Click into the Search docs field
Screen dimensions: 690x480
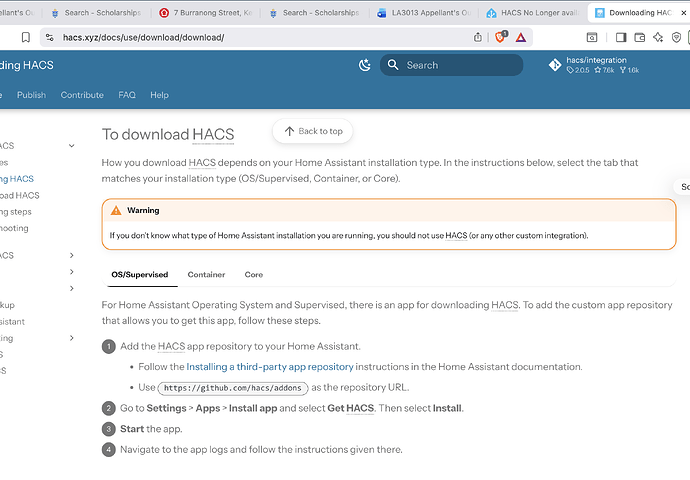(451, 65)
